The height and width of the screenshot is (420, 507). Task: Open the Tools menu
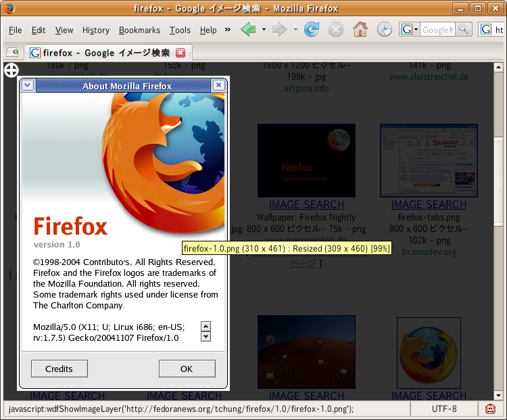[x=180, y=30]
